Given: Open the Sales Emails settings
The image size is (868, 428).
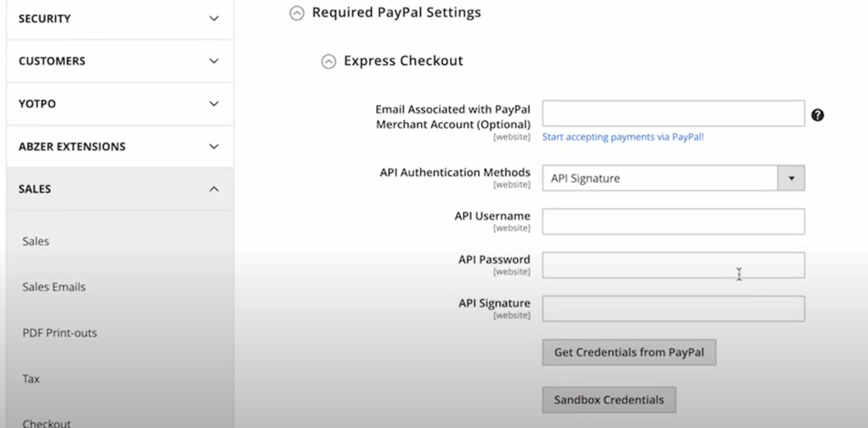Looking at the screenshot, I should (53, 287).
